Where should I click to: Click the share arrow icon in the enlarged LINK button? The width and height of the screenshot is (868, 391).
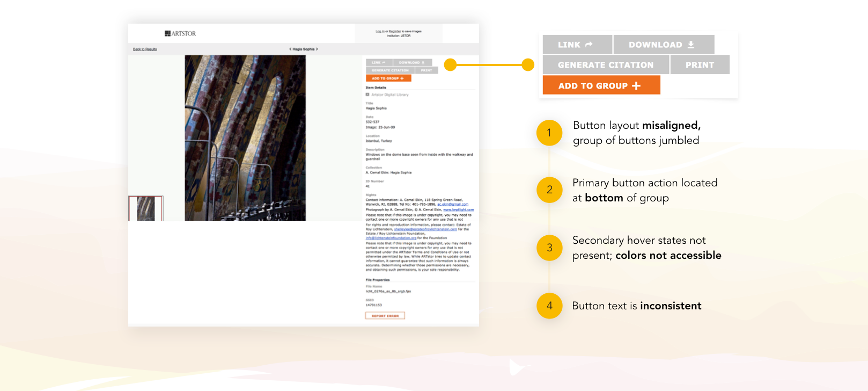tap(589, 45)
